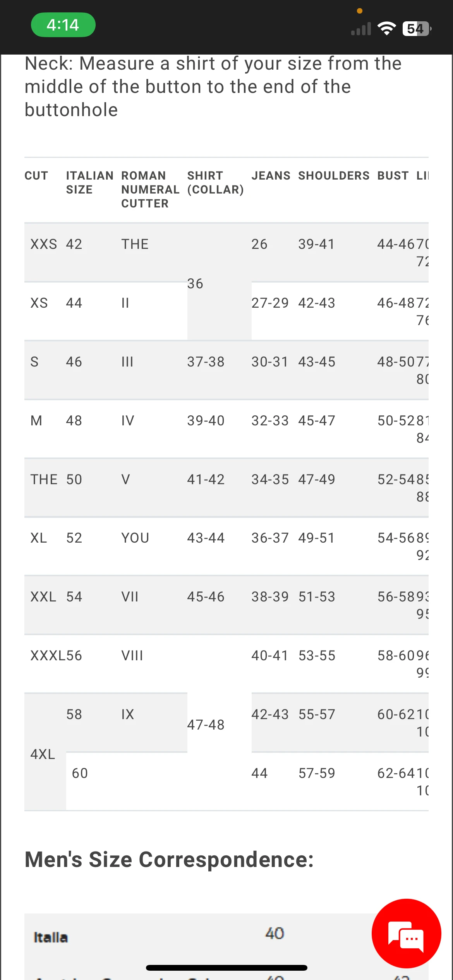Tap the ROMAN NUMERAL CUTTER header
Image resolution: width=453 pixels, height=980 pixels.
pyautogui.click(x=150, y=190)
